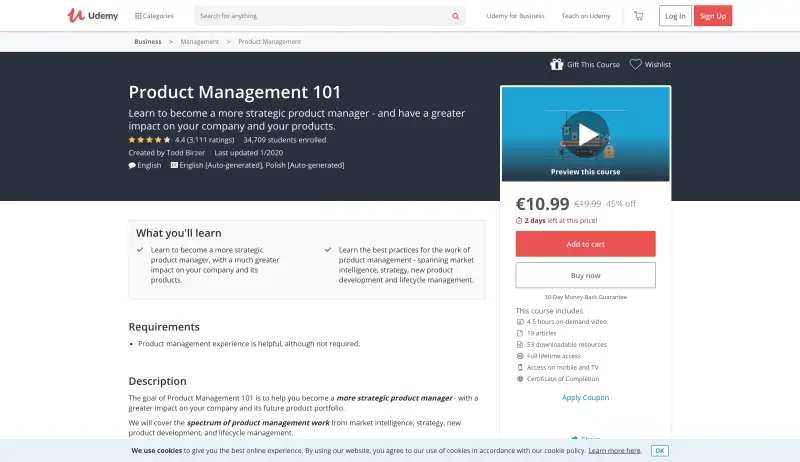Click the Wishlist heart icon
This screenshot has height=462, width=800.
click(x=635, y=64)
